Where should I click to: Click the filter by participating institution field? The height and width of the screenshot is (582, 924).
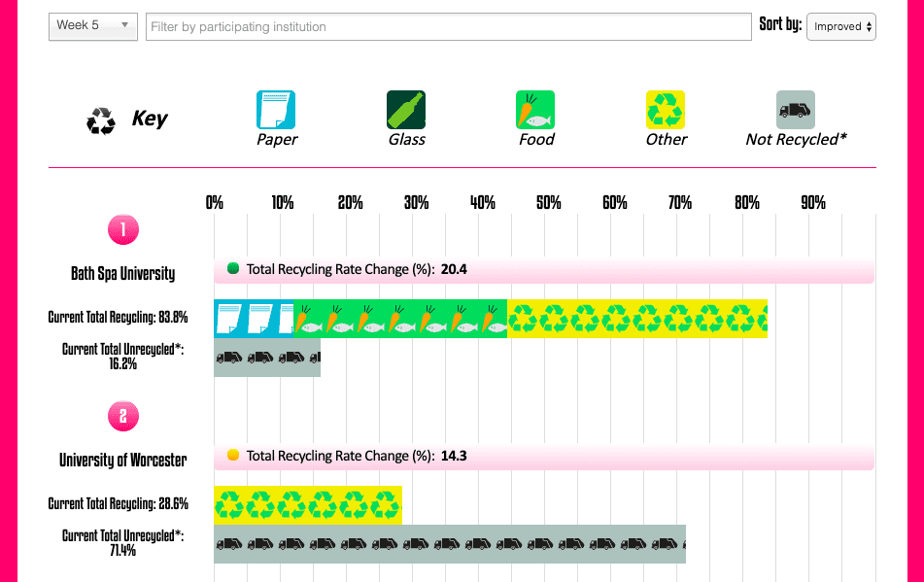pyautogui.click(x=449, y=26)
